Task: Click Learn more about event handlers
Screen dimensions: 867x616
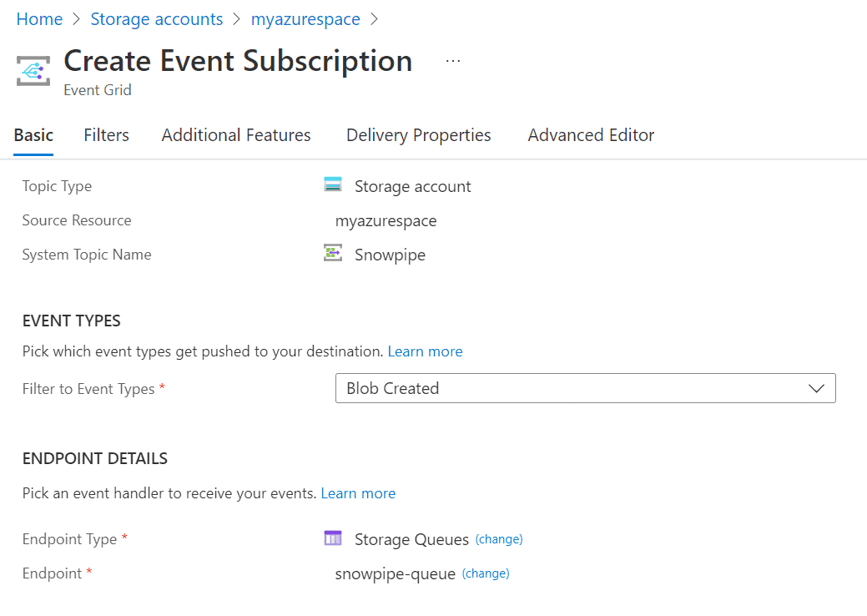Action: 358,492
